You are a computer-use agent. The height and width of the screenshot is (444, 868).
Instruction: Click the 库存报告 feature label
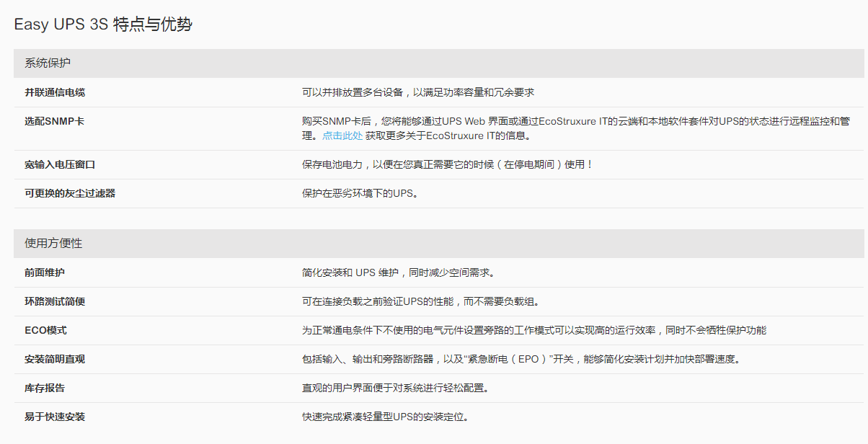click(45, 388)
